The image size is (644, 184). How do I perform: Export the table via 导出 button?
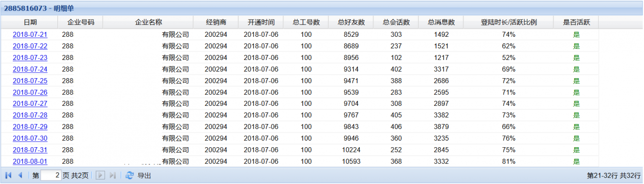tap(144, 175)
